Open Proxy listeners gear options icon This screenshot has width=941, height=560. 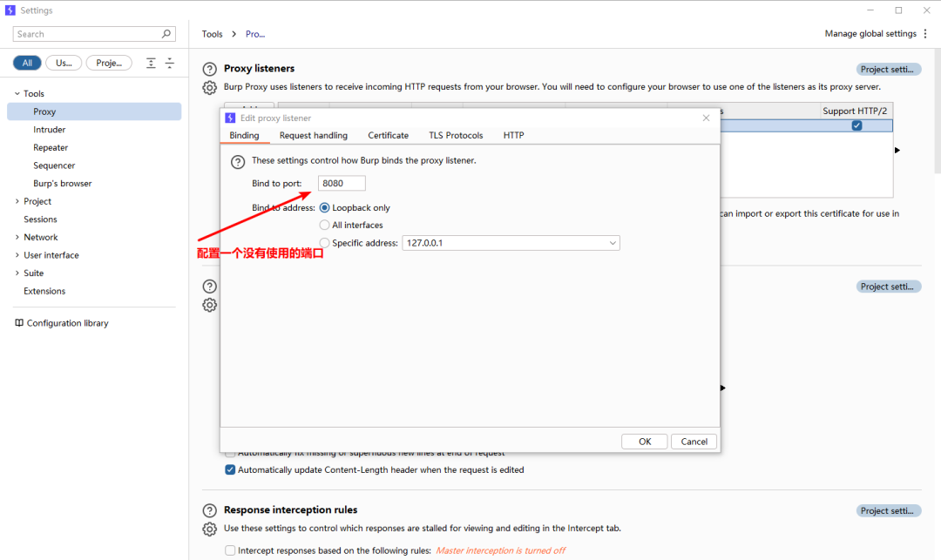click(x=209, y=88)
